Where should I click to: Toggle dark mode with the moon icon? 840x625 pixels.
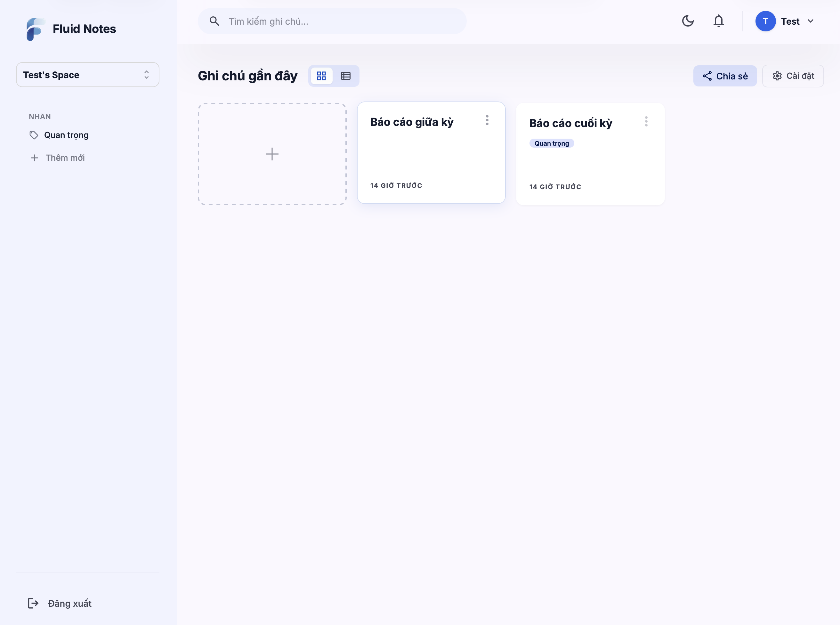pos(688,21)
